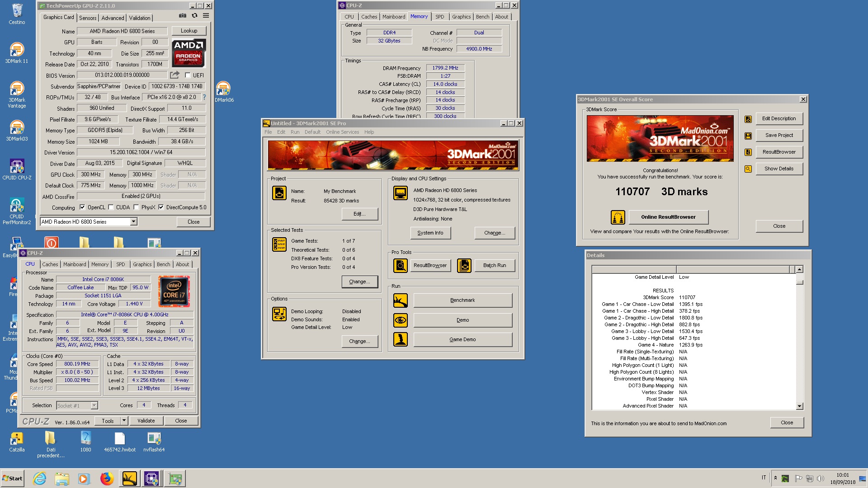The width and height of the screenshot is (868, 488).
Task: Click the BIOS export share icon in GPU-Z
Action: (x=175, y=75)
